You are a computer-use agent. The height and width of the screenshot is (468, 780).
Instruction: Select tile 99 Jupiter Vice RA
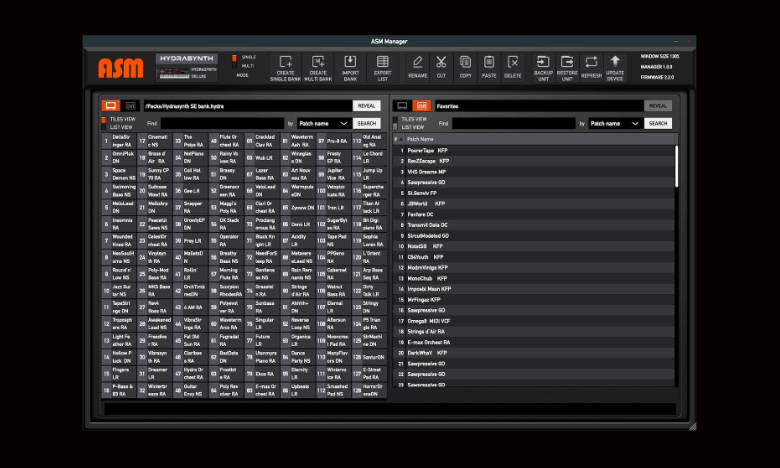(334, 174)
